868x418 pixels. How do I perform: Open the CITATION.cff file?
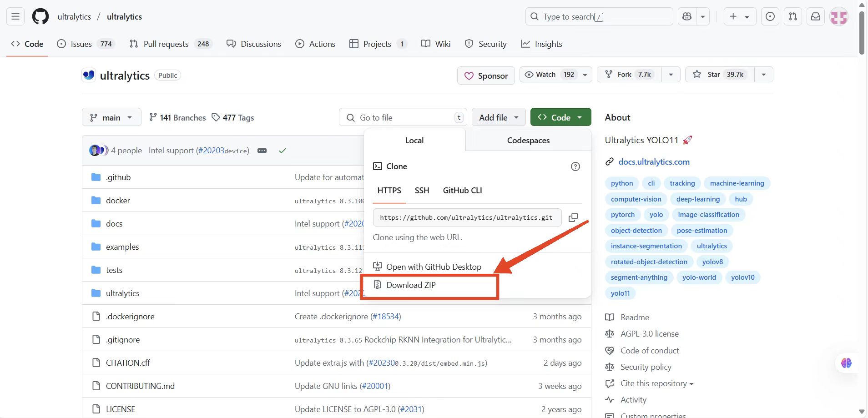pos(128,363)
